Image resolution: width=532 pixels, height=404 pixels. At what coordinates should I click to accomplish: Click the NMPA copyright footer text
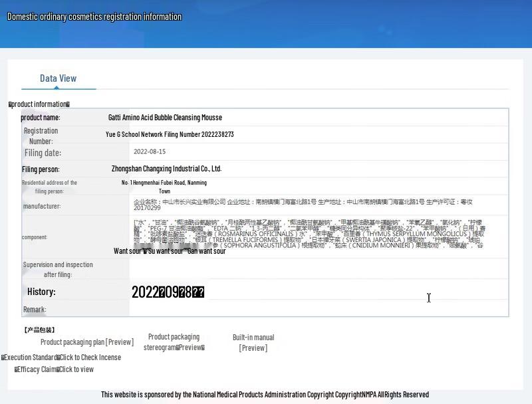[x=265, y=395]
